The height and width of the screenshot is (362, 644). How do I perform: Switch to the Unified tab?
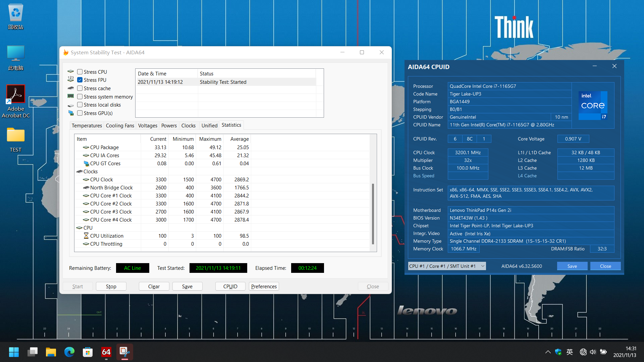coord(209,126)
